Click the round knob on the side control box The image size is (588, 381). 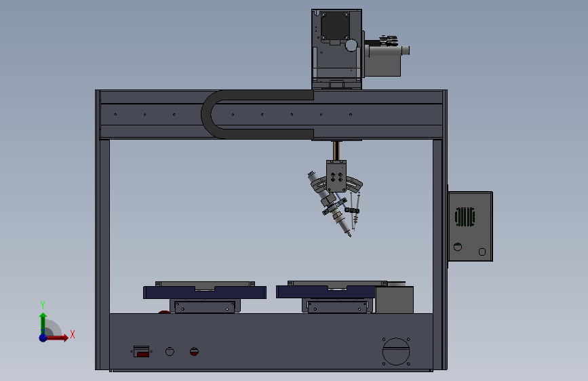(458, 247)
